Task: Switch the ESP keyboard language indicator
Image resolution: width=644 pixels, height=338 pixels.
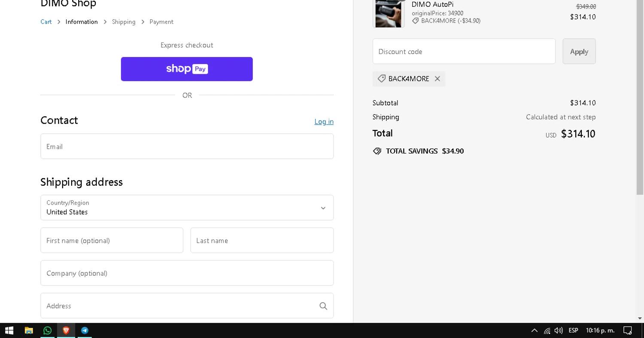Action: [x=573, y=330]
